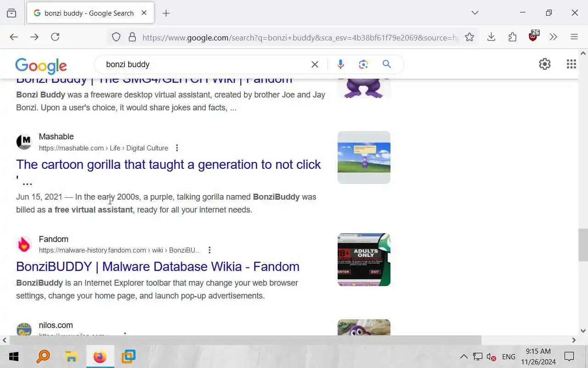Click the scroll left arrow
The image size is (588, 368).
click(x=5, y=340)
